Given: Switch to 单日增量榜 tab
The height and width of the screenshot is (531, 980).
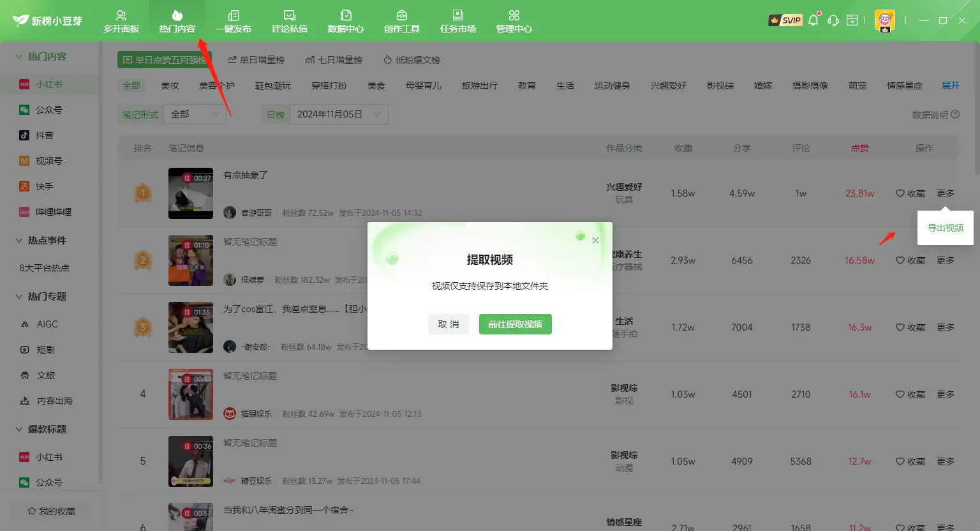Looking at the screenshot, I should [256, 60].
